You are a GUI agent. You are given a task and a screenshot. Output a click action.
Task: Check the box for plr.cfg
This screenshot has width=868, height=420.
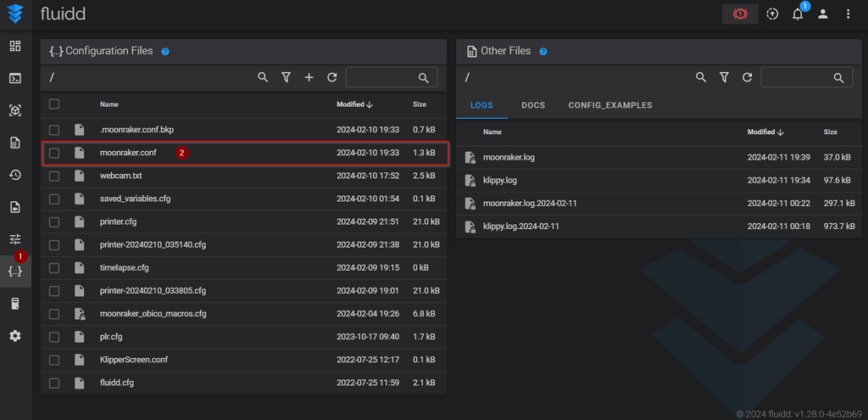54,337
